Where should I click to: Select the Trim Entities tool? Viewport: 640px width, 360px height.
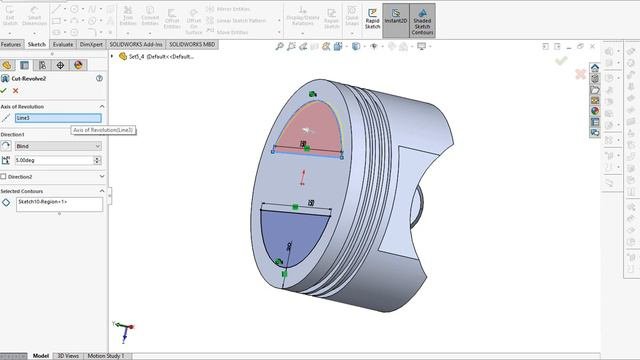click(128, 17)
